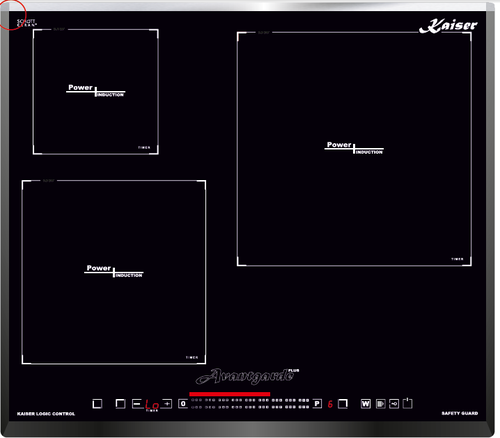Viewport: 500px width, 438px height.
Task: Tap the 0 power level button
Action: 183,404
